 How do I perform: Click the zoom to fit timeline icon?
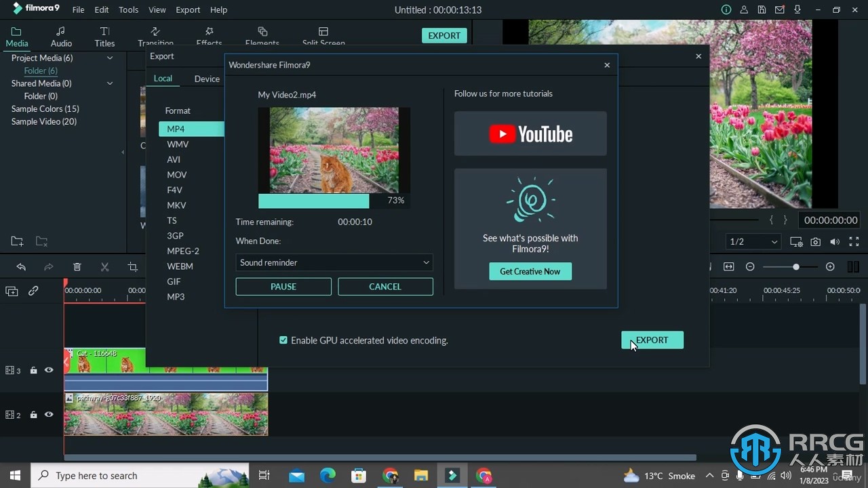(729, 267)
